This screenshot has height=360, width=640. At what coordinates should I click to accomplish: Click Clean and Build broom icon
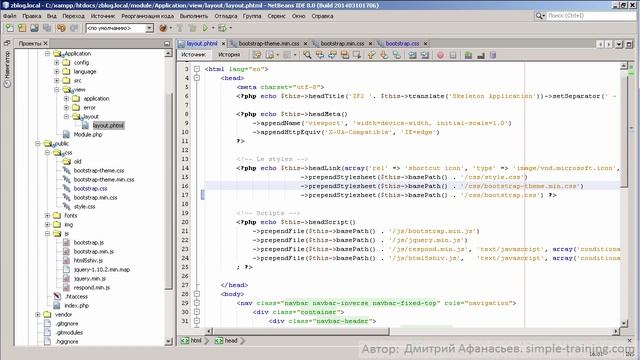click(192, 28)
